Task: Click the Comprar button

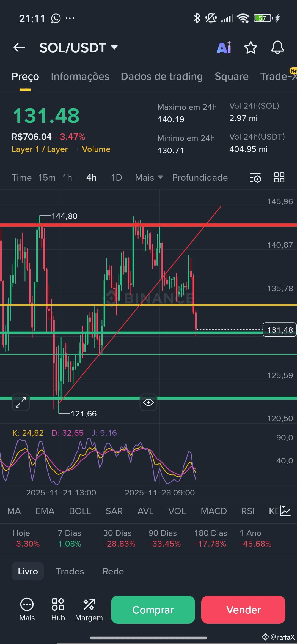Action: coord(153,610)
